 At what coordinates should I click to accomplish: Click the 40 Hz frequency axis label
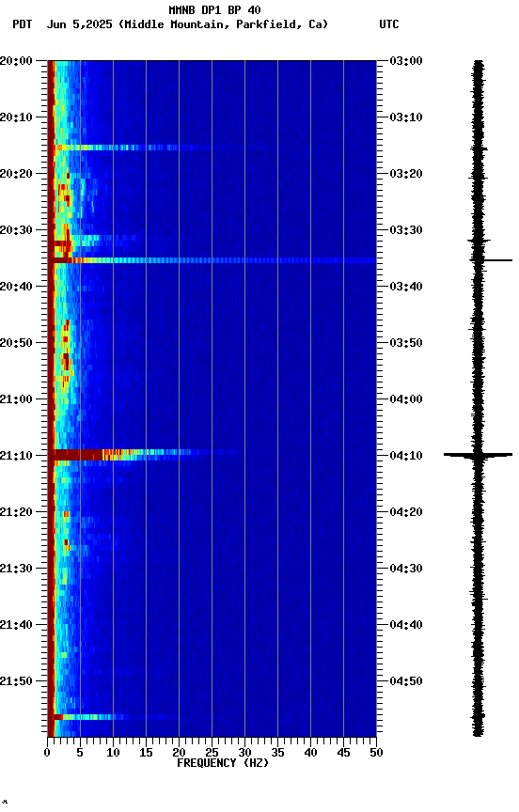pos(310,753)
